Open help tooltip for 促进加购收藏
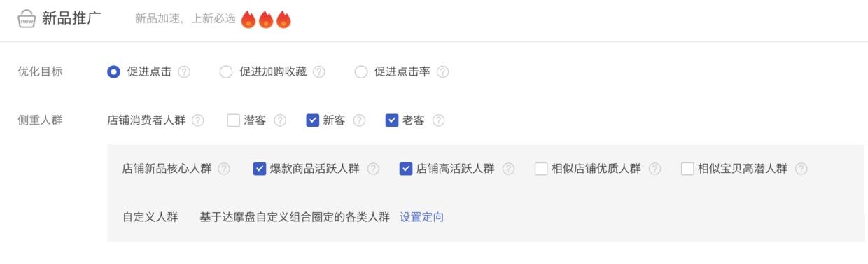The width and height of the screenshot is (868, 264). 319,71
